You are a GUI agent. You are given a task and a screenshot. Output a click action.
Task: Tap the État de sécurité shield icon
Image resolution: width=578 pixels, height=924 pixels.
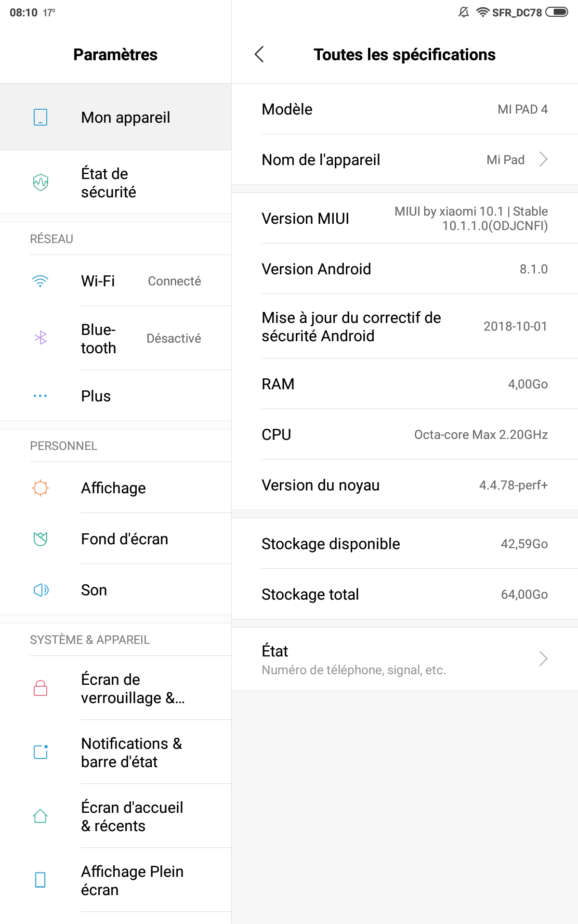point(40,182)
